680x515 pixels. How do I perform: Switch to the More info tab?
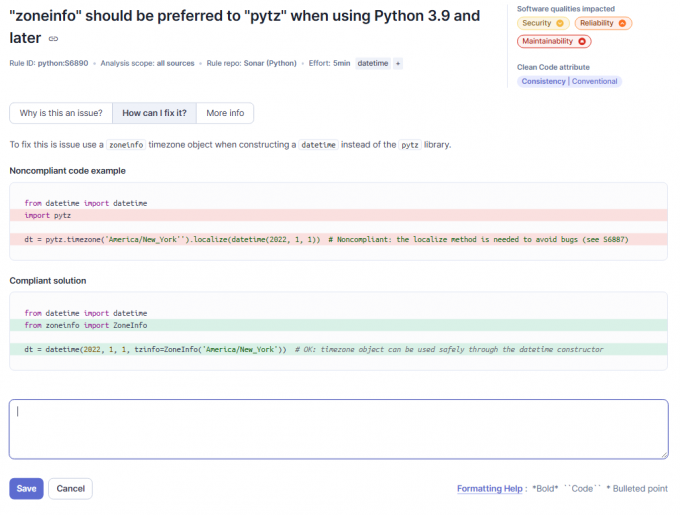pyautogui.click(x=225, y=113)
